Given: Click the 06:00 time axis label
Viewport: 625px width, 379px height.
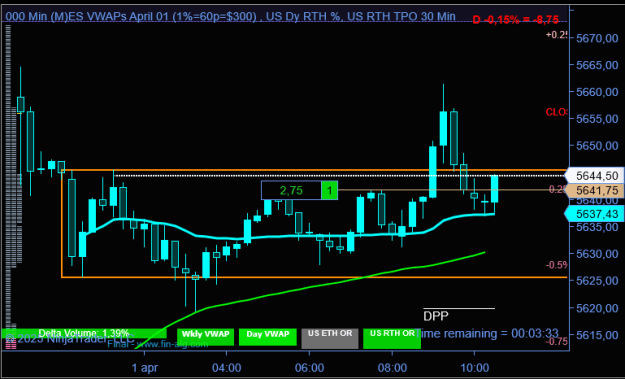Looking at the screenshot, I should point(309,367).
